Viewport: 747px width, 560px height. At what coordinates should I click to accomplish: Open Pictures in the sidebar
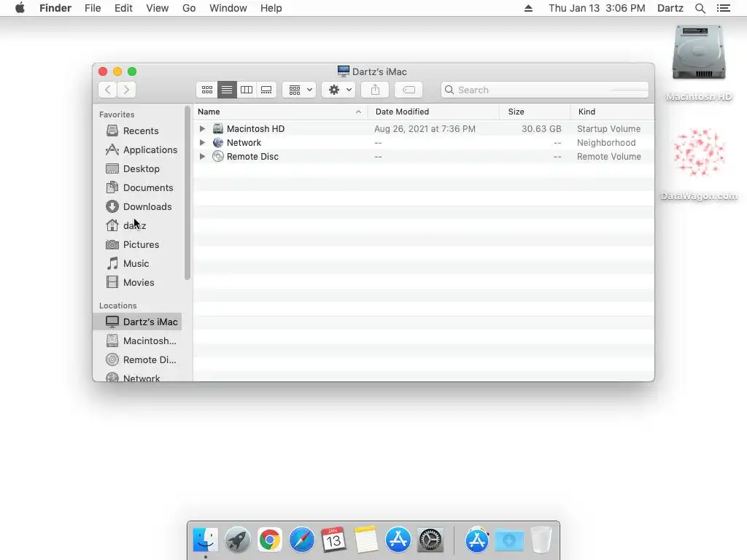point(137,244)
